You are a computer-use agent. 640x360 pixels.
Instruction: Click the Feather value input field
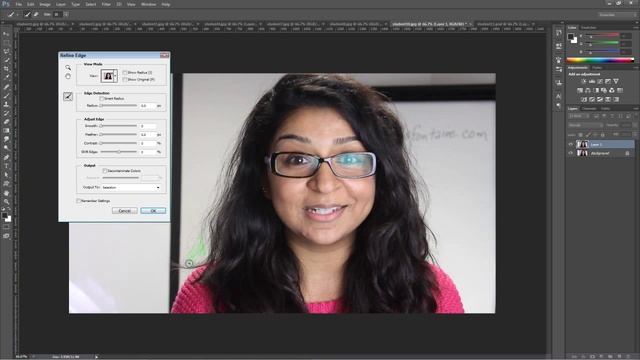click(148, 134)
